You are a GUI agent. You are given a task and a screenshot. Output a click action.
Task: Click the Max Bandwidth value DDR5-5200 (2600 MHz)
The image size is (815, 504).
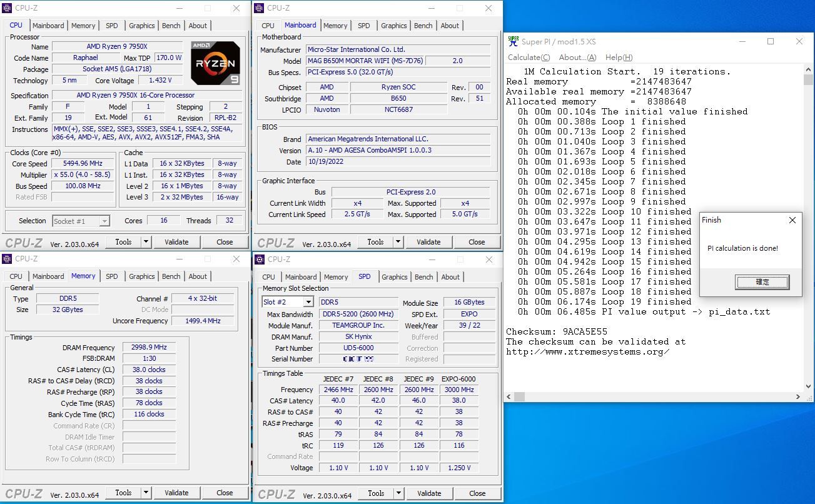click(358, 314)
